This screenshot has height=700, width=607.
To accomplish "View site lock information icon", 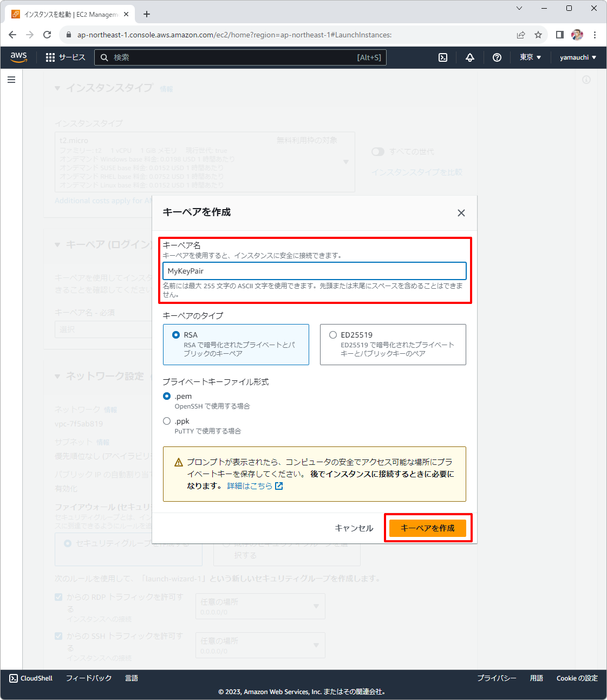I will pyautogui.click(x=68, y=35).
